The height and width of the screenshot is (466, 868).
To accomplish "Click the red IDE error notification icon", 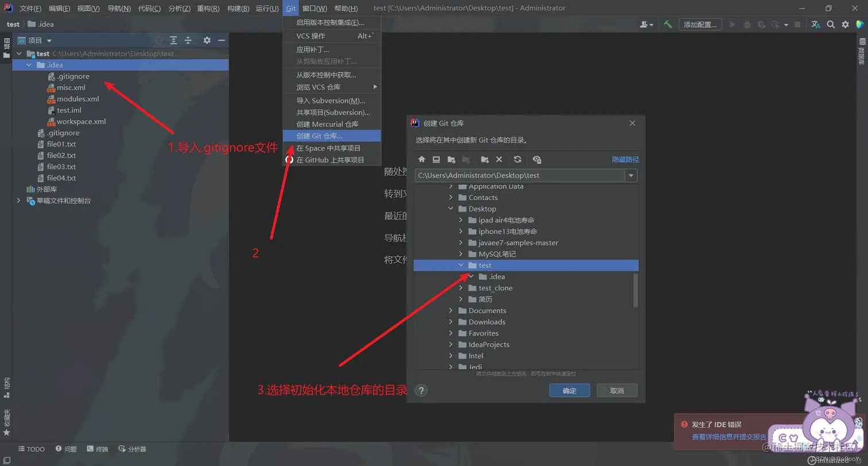I will (684, 425).
